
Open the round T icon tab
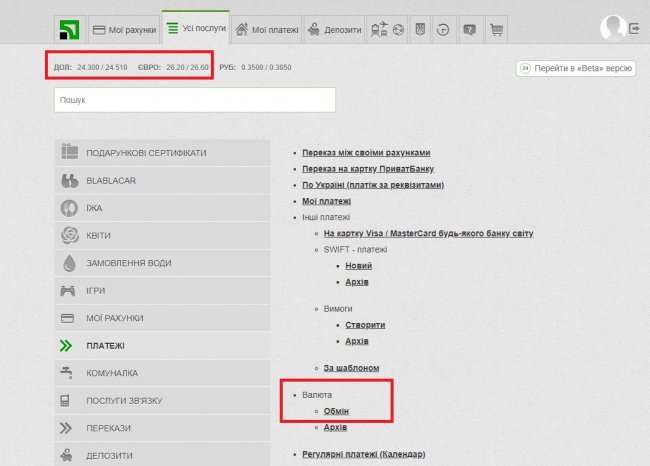(x=443, y=30)
